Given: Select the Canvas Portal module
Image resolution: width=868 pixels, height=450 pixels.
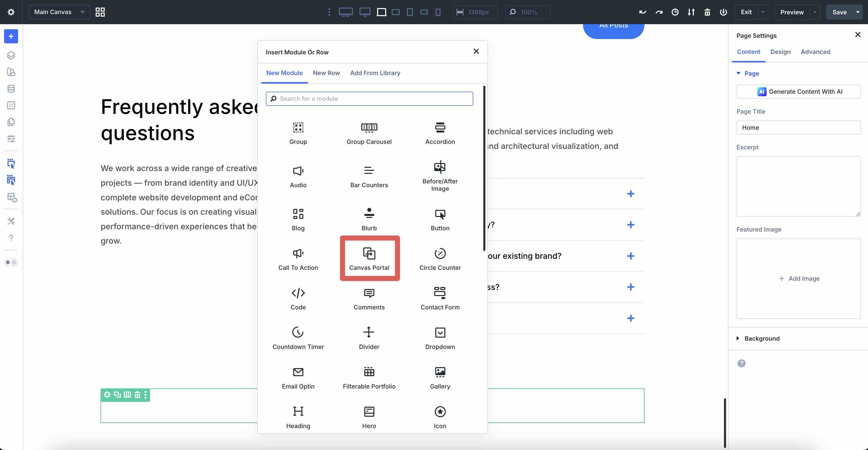Looking at the screenshot, I should [369, 258].
